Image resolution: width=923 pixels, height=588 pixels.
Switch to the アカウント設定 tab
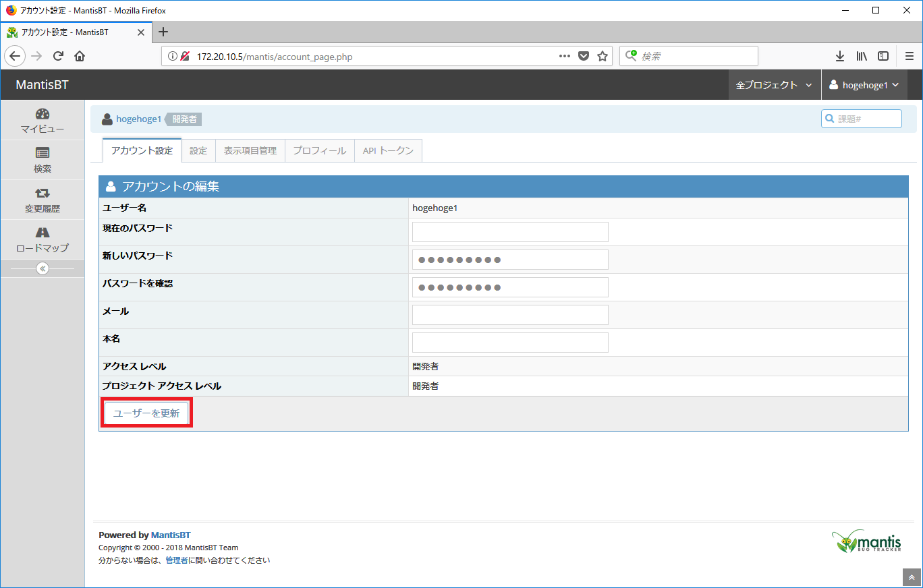142,150
